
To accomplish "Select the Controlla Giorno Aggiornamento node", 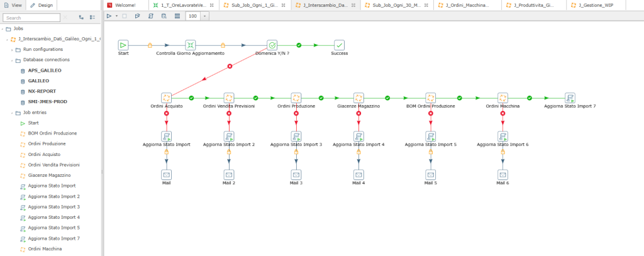I will pos(190,45).
